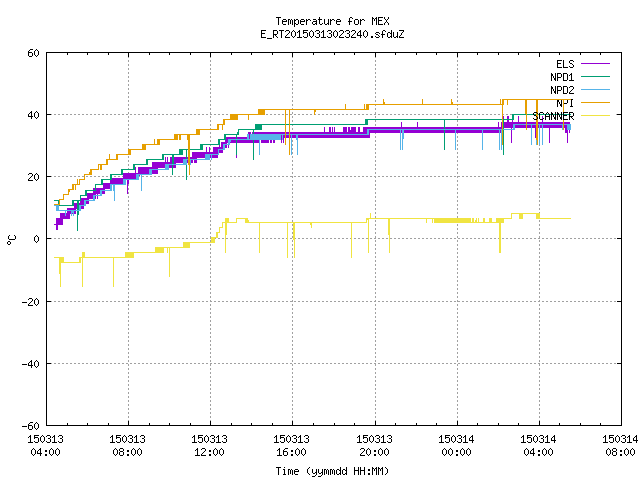Screen dimensions: 640x480
Task: Click the NPD1 legend label
Action: click(562, 77)
